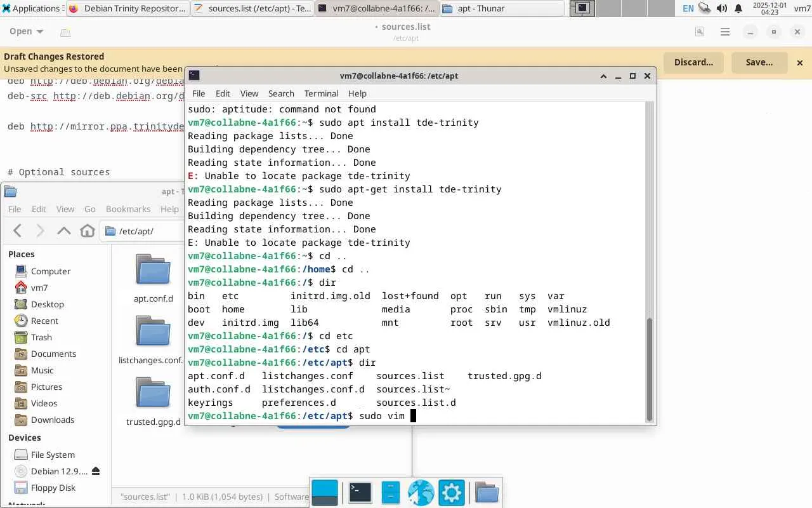Eject the Debian 12.9 disc
The image size is (812, 508).
click(96, 471)
